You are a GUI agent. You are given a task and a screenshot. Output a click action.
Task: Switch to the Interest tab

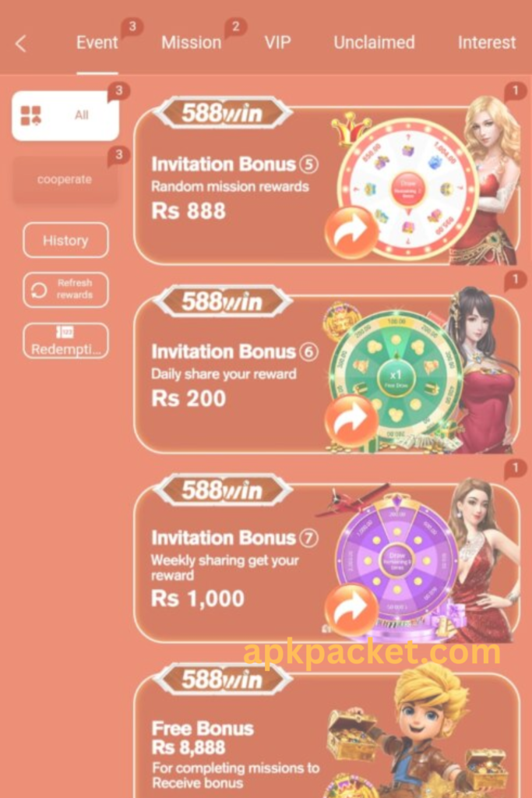[x=487, y=43]
